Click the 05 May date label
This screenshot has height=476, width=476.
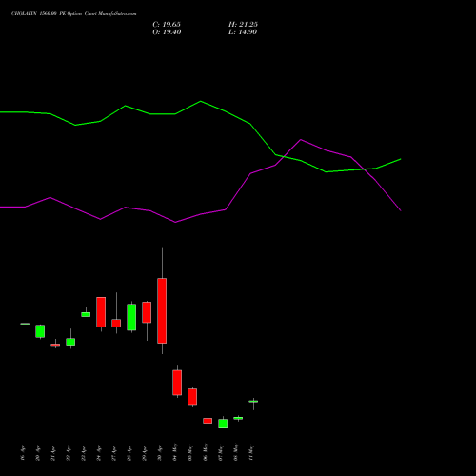point(190,452)
